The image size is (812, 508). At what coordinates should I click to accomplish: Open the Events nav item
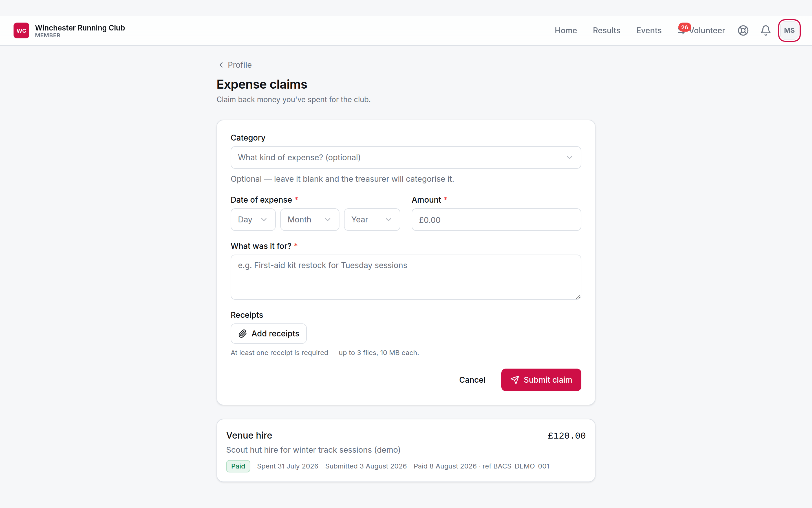click(x=648, y=30)
